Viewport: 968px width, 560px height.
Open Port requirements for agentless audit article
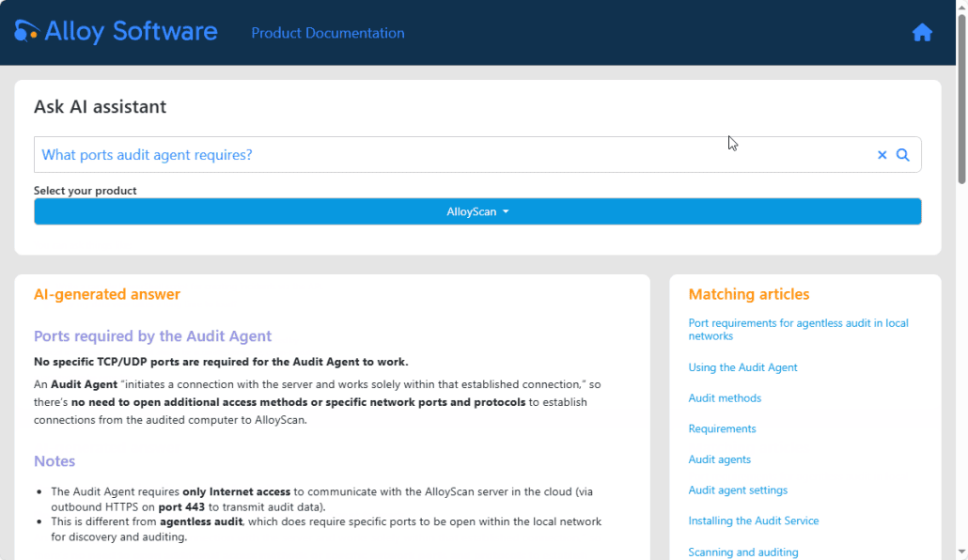798,330
